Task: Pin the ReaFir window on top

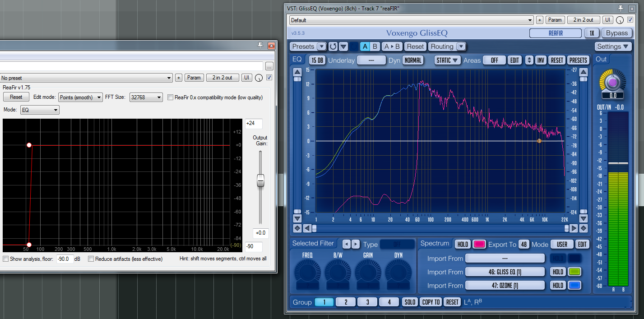Action: click(260, 45)
